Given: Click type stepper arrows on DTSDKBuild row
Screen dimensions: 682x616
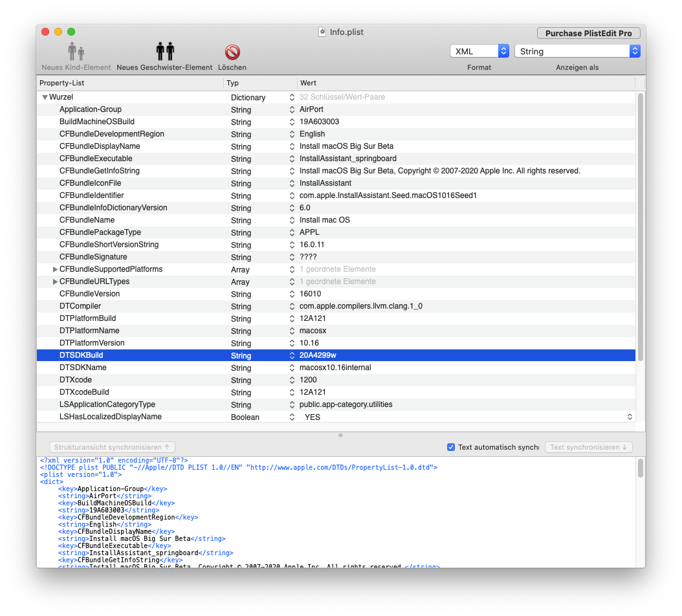Looking at the screenshot, I should 292,355.
